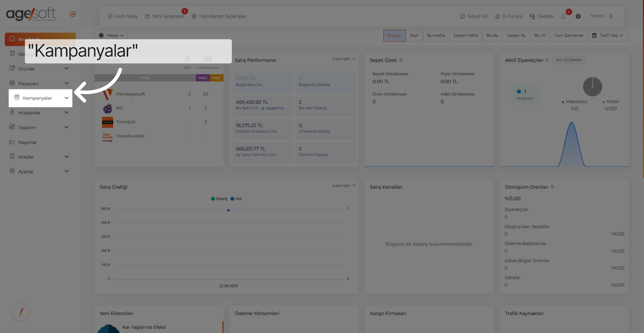The width and height of the screenshot is (644, 333).
Task: Open Hazırlanan Siparişler
Action: click(219, 16)
